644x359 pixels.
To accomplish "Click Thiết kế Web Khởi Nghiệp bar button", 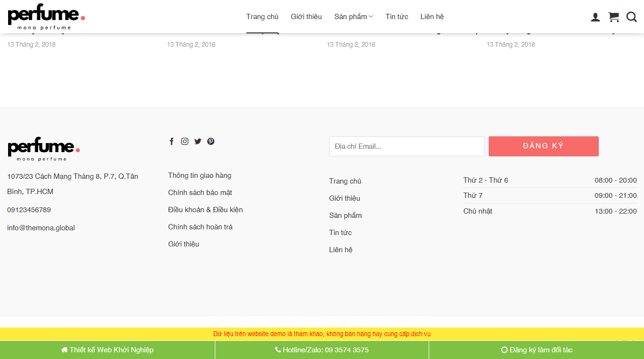I will pyautogui.click(x=107, y=350).
